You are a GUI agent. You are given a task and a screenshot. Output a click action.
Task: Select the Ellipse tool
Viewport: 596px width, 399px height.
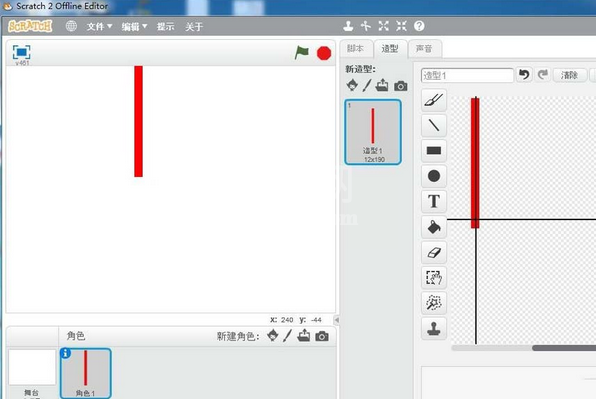(434, 176)
